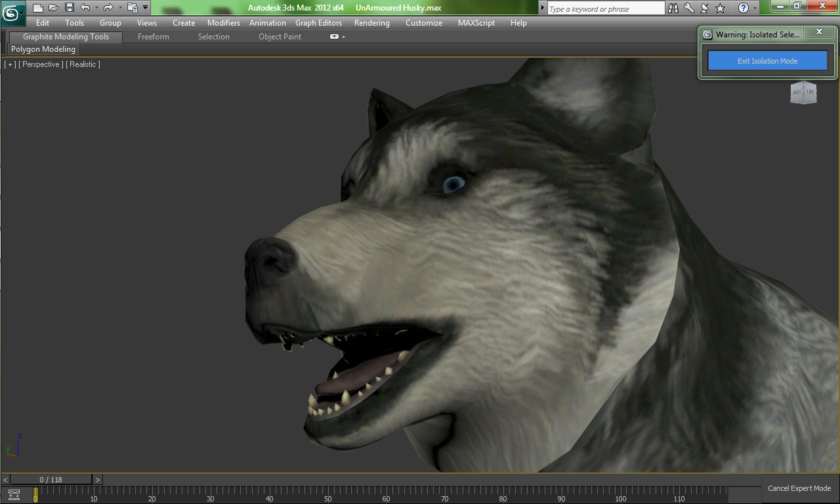Step time slider back one frame

[x=5, y=480]
